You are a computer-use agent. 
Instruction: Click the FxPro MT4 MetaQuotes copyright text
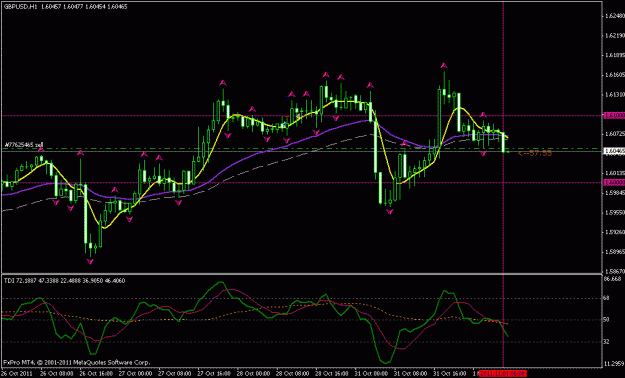pos(77,362)
